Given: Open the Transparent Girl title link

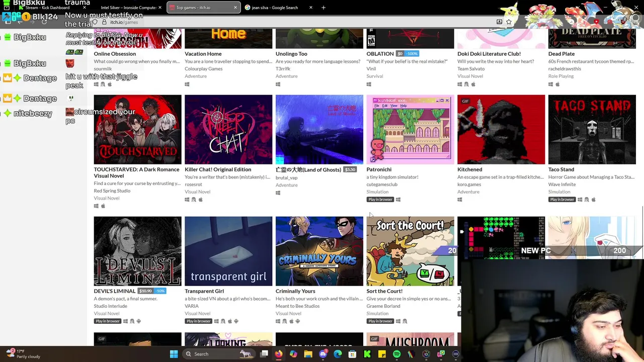Looking at the screenshot, I should tap(204, 291).
